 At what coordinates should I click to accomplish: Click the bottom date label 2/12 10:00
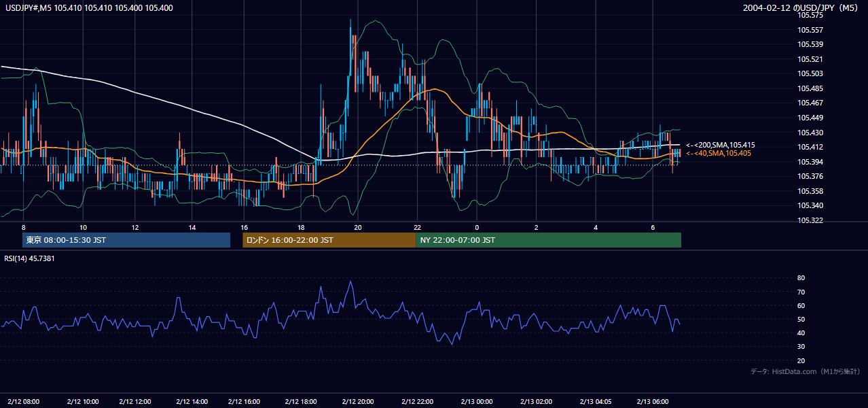tap(83, 401)
